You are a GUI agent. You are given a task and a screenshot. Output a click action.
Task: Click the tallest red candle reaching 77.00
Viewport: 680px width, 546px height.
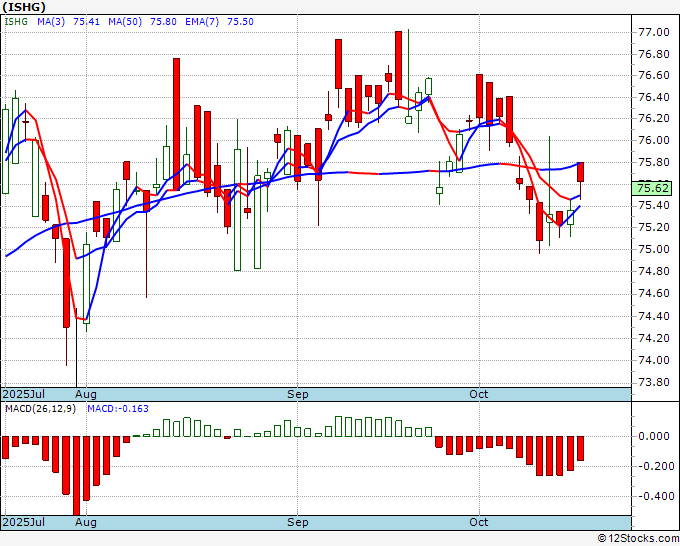(x=399, y=65)
